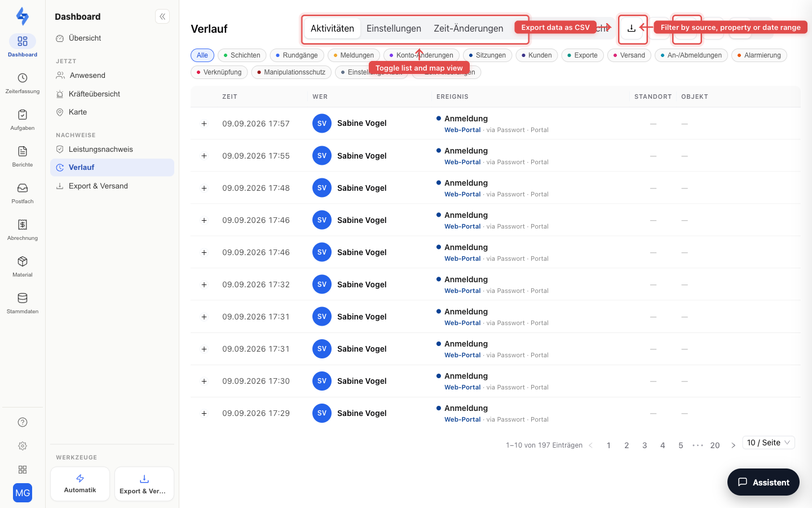Open the Assistent chat button
Image resolution: width=812 pixels, height=508 pixels.
click(x=764, y=482)
